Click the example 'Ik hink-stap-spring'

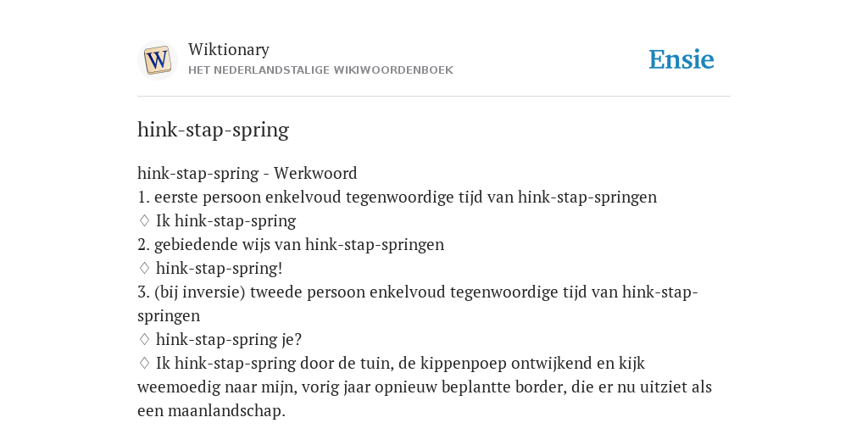click(x=225, y=221)
